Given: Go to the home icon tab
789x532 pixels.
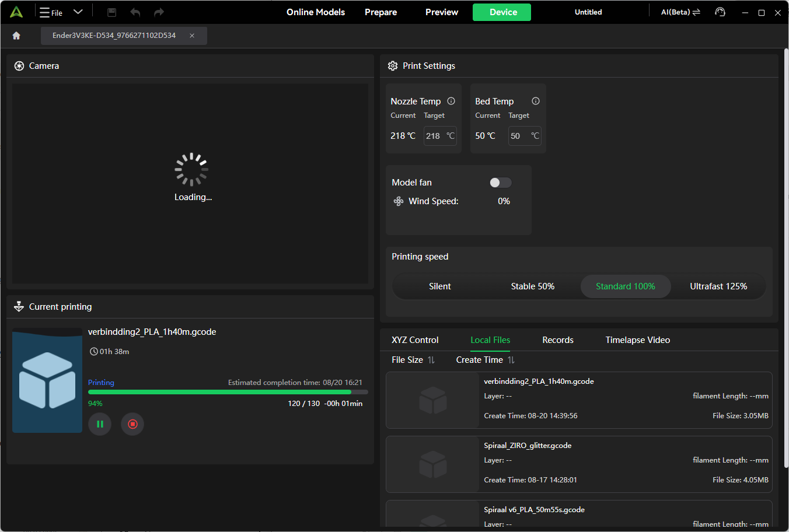Looking at the screenshot, I should [x=16, y=36].
